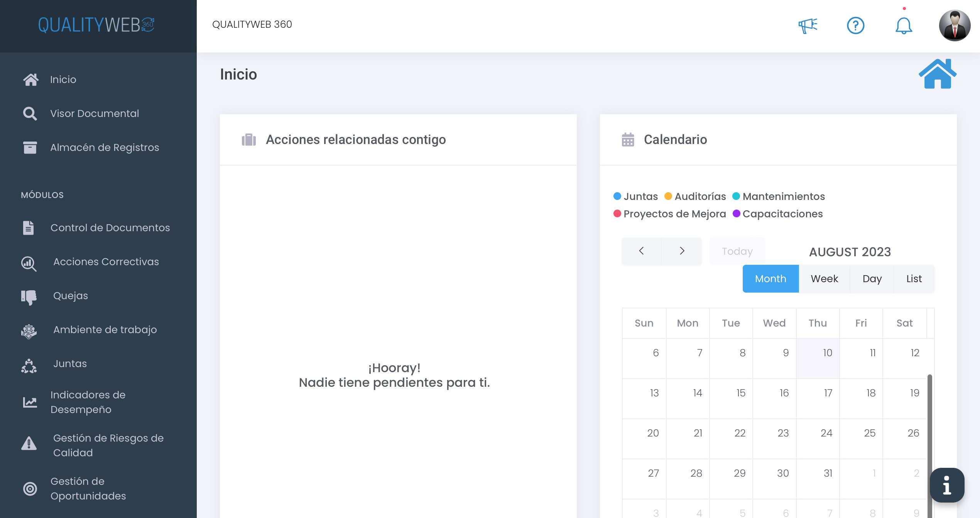Open the help question mark icon
The height and width of the screenshot is (518, 980).
pos(855,25)
